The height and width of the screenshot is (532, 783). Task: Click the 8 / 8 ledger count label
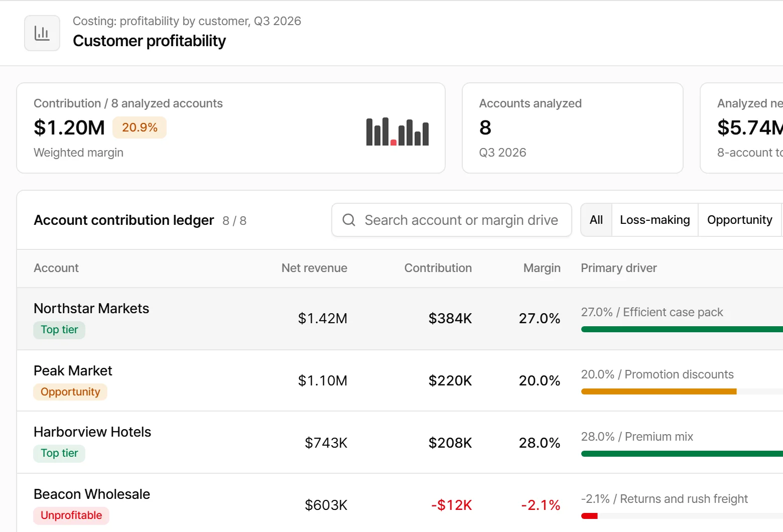234,221
